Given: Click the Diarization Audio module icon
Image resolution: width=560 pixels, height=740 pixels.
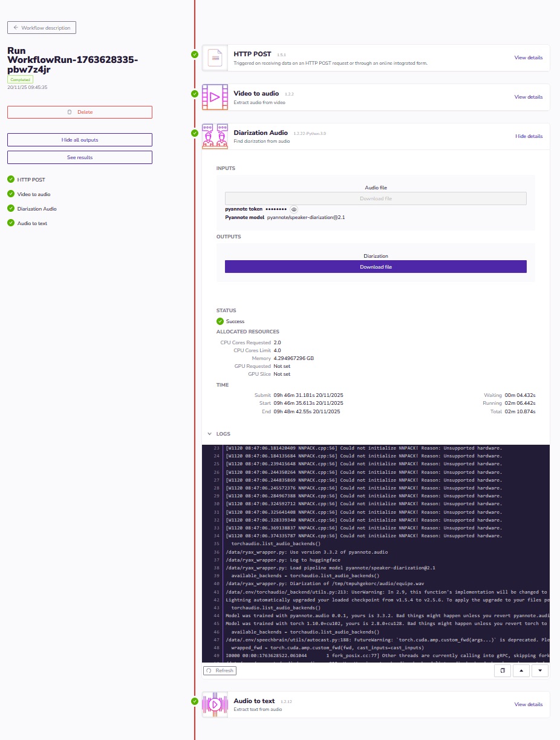Looking at the screenshot, I should coord(215,136).
